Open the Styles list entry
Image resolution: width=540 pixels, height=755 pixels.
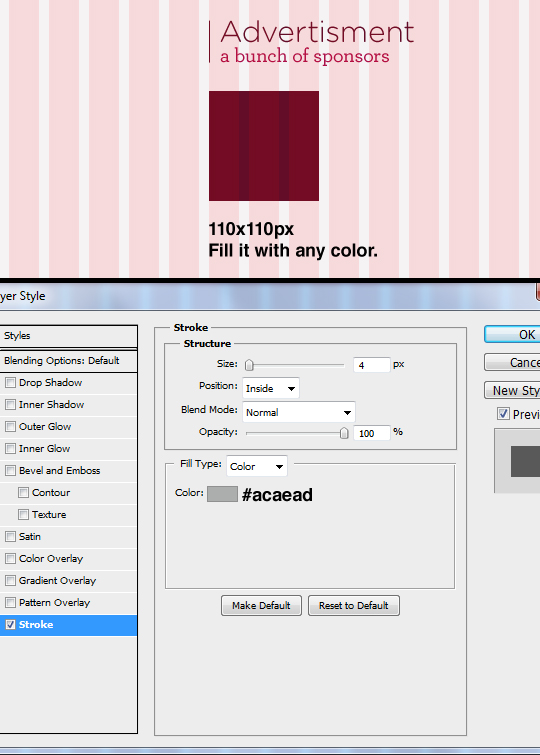pyautogui.click(x=68, y=336)
